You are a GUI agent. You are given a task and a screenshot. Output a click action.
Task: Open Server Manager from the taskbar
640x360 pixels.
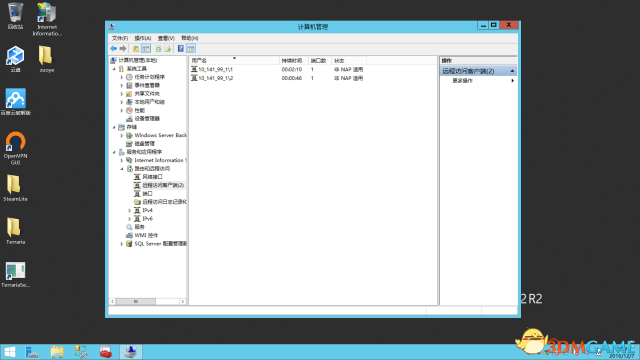32,352
